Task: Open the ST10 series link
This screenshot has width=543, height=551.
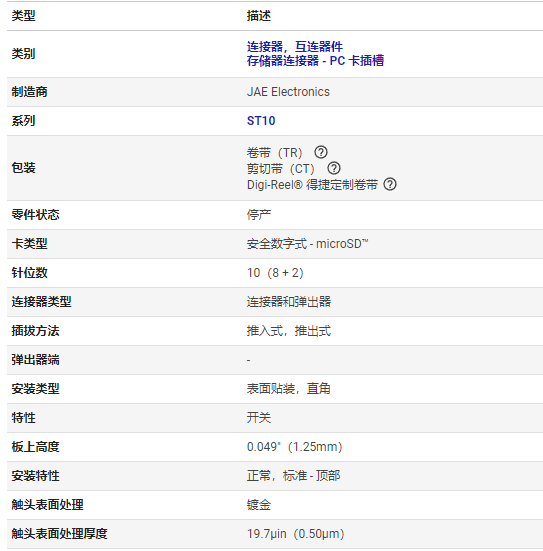Action: click(x=261, y=121)
